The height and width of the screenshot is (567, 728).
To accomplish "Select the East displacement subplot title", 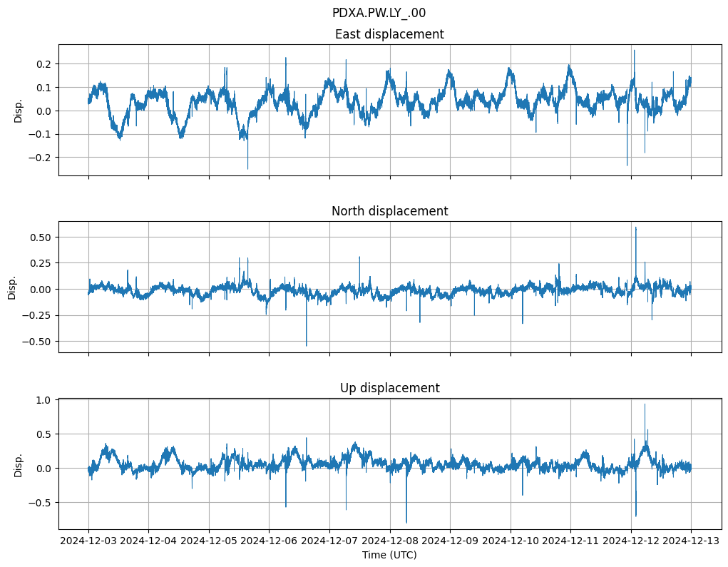I will [389, 34].
